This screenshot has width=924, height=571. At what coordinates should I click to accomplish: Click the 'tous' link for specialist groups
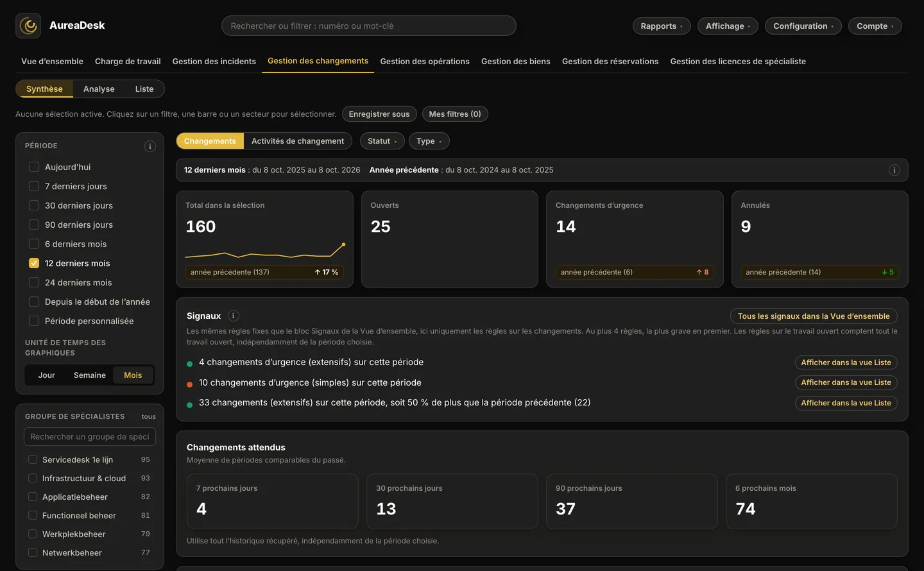pos(149,417)
